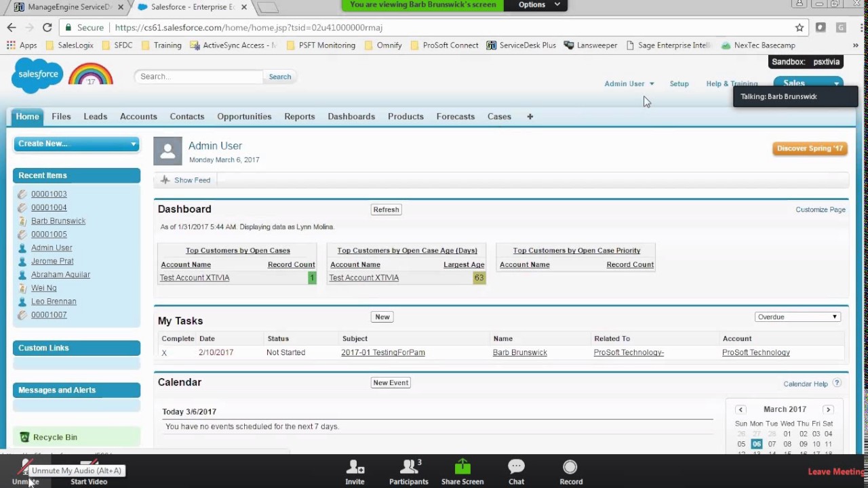Click green record count 1 bar
The width and height of the screenshot is (868, 488).
pos(312,278)
